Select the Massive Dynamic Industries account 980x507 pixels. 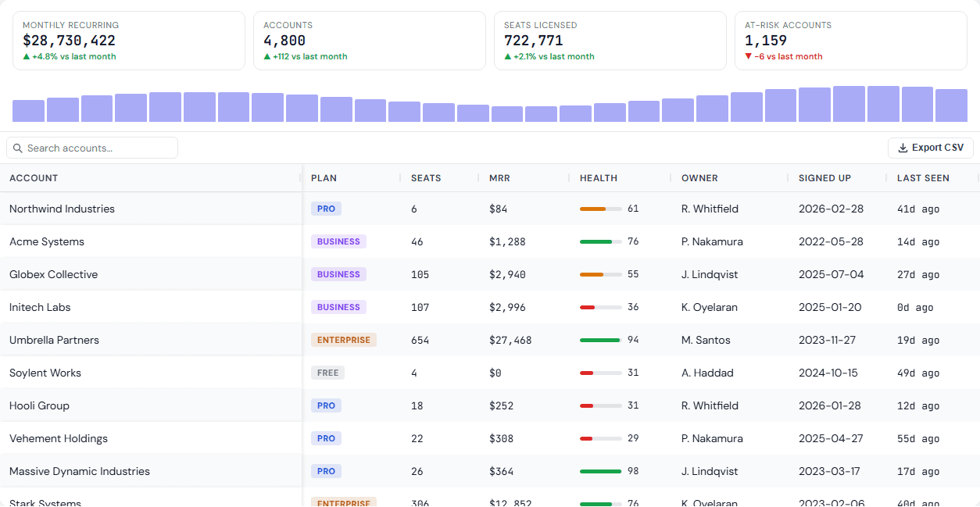tap(80, 471)
